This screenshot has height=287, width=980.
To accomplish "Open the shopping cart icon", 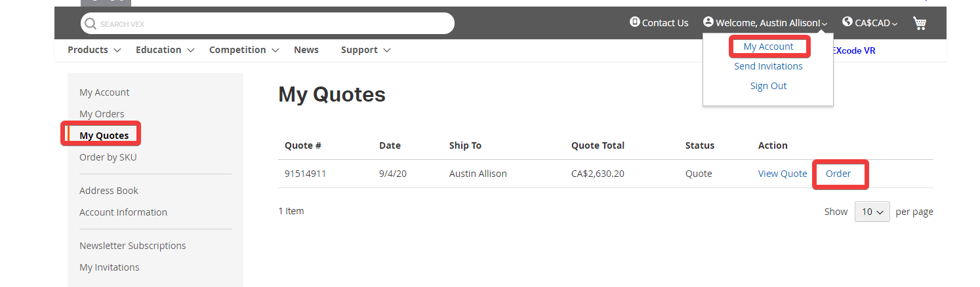I will pyautogui.click(x=920, y=23).
